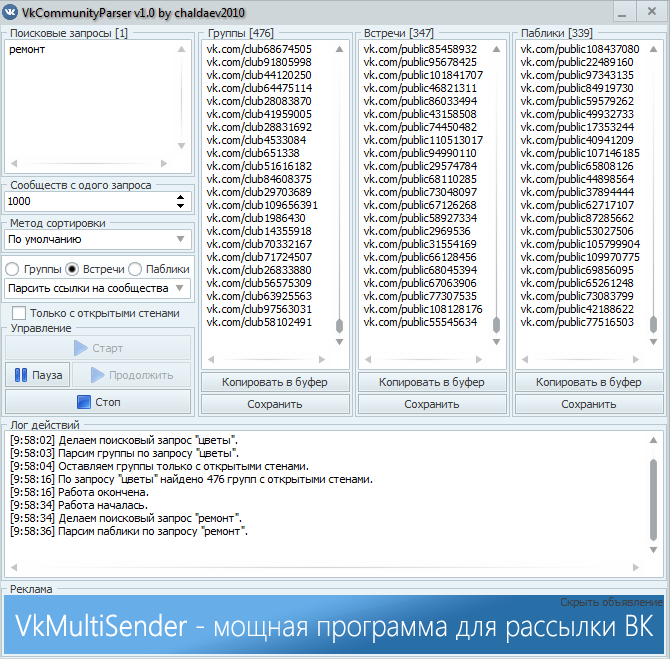The image size is (670, 659).
Task: Save the Паблики list
Action: pos(588,404)
